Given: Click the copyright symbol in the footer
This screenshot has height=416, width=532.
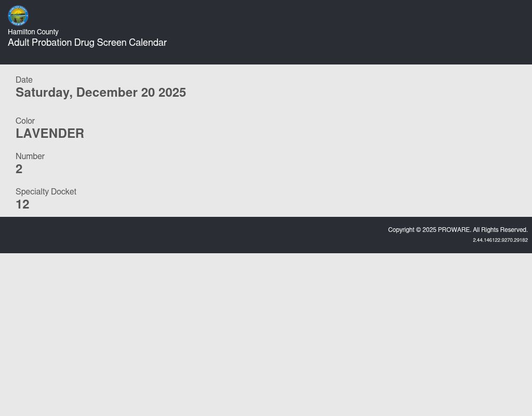Looking at the screenshot, I should tap(418, 230).
